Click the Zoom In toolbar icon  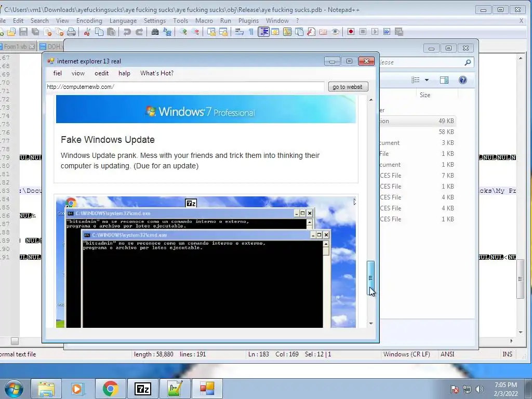(183, 32)
